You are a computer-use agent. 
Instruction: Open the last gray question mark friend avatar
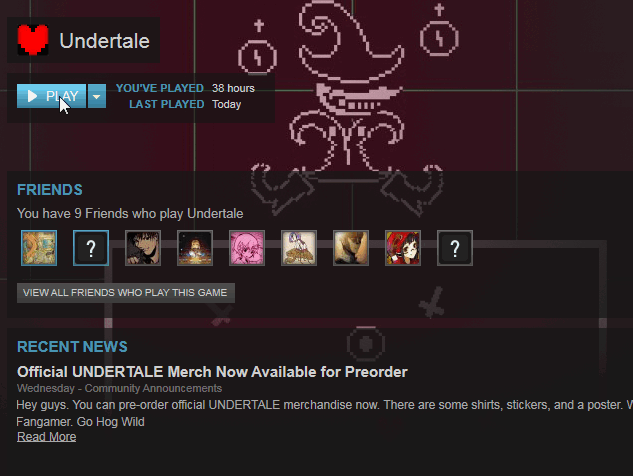(455, 248)
